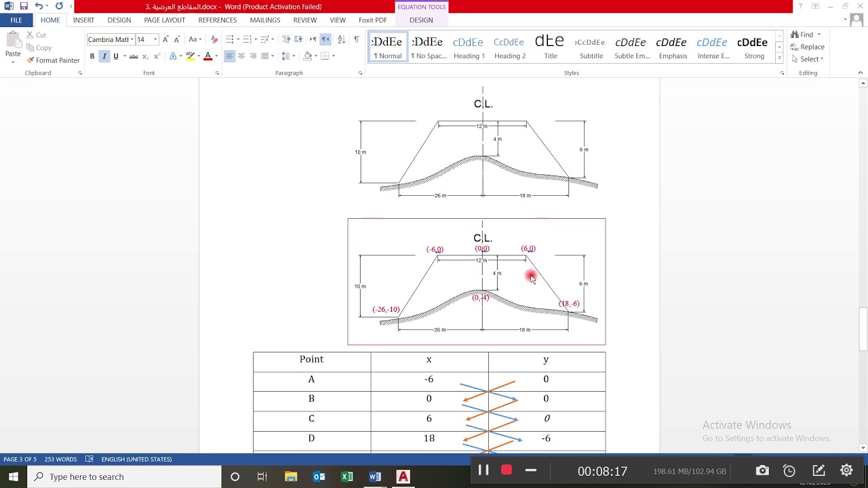Open the font name dropdown

click(x=132, y=39)
